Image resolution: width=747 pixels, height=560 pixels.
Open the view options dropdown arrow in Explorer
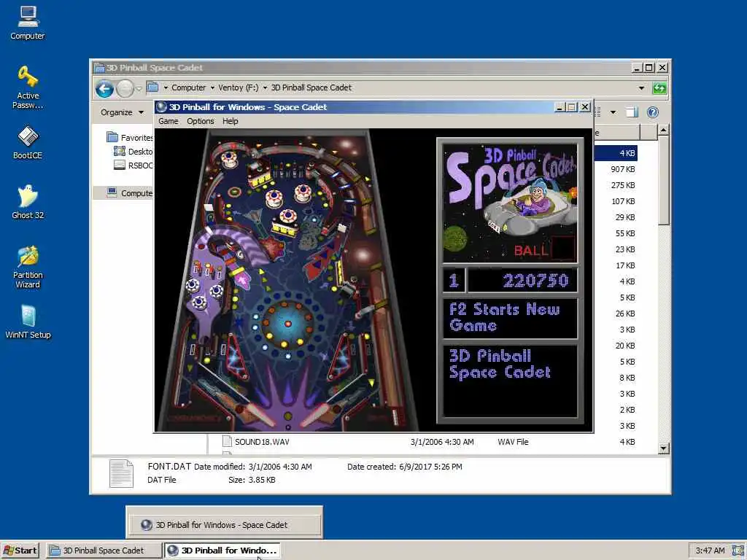pos(613,112)
